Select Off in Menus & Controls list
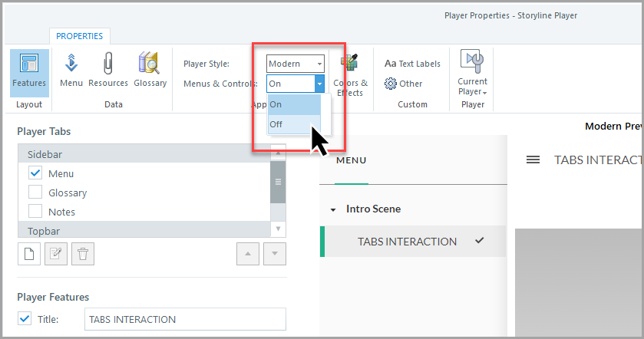 (276, 123)
